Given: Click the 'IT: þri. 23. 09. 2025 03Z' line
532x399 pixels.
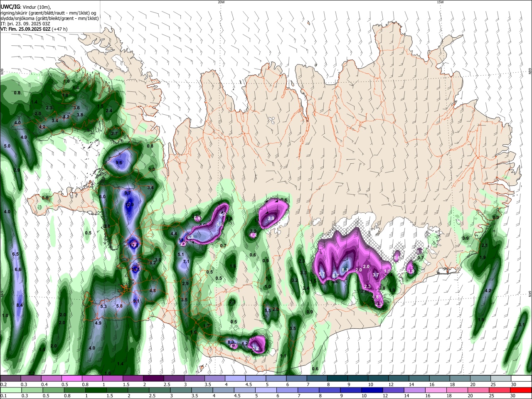Looking at the screenshot, I should coord(25,24).
